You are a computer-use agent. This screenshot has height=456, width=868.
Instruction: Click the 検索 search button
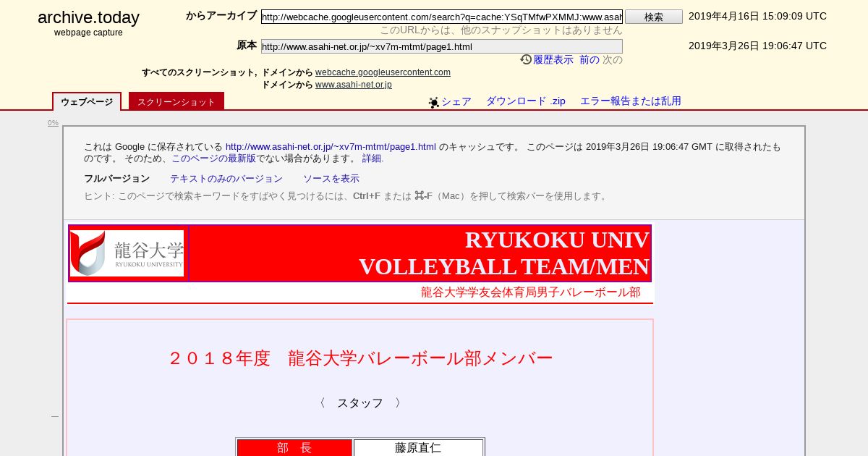point(653,17)
